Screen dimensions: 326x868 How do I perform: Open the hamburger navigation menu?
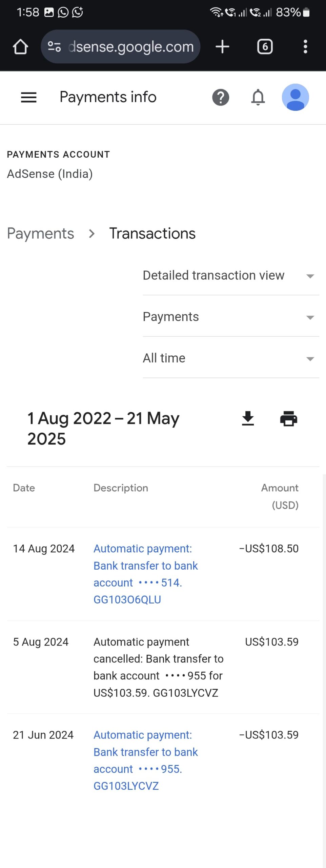click(28, 97)
